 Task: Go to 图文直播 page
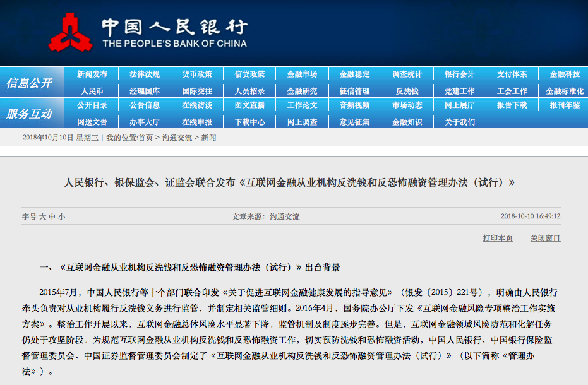pos(249,105)
